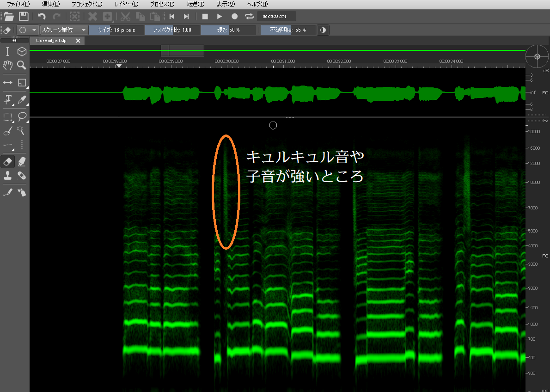Screen dimensions: 550x392
Task: Select the horizontal dotted frequency selection tool
Action: 7,145
